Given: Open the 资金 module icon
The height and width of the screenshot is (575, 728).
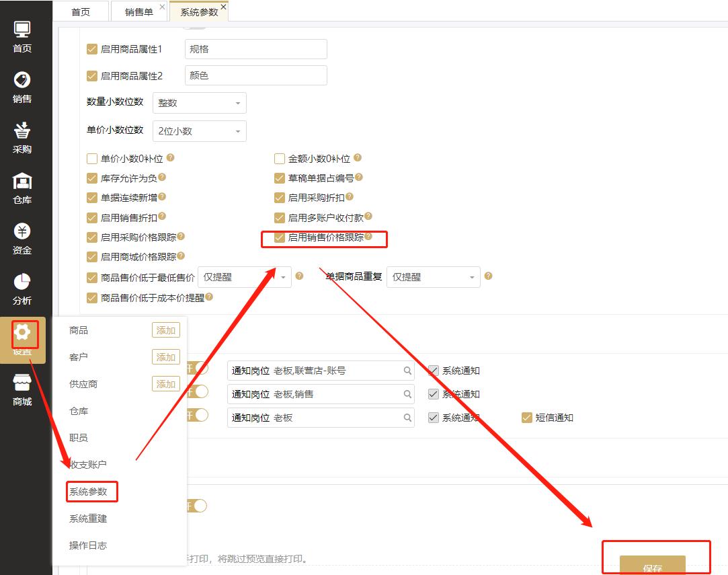Looking at the screenshot, I should point(22,234).
